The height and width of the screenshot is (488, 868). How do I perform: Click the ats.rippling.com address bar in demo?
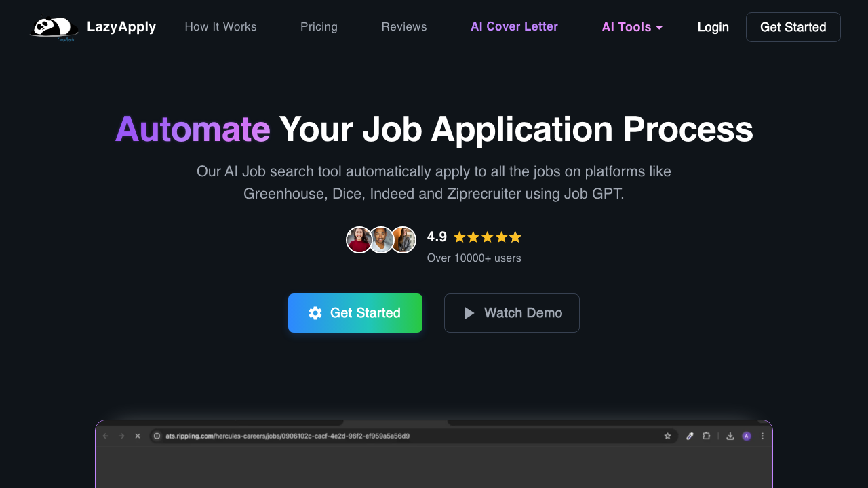click(414, 436)
